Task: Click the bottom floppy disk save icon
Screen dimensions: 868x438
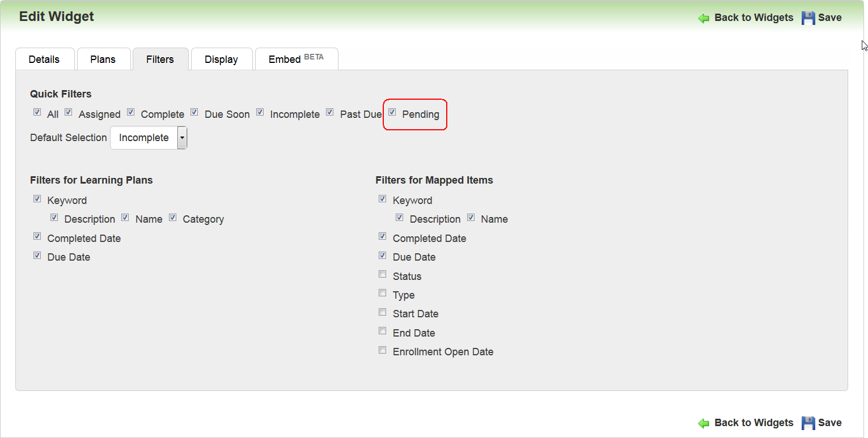Action: tap(808, 423)
